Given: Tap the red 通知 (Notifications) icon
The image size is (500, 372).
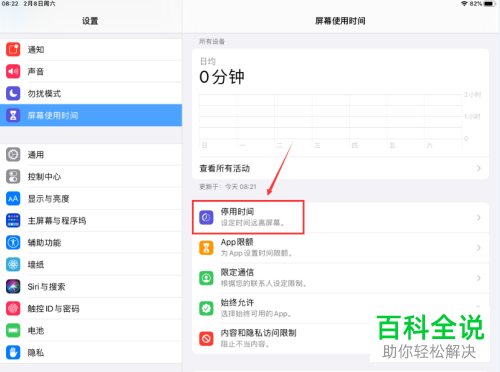Looking at the screenshot, I should pyautogui.click(x=13, y=49).
